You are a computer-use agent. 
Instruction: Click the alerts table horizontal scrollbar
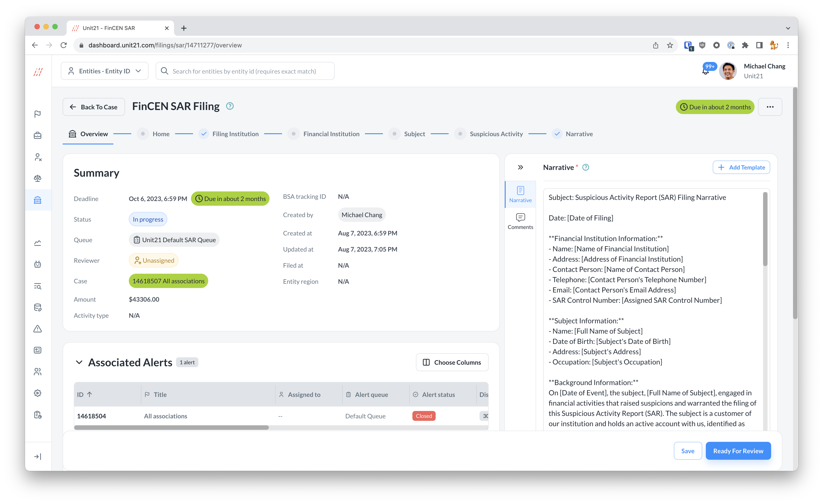[x=171, y=428]
